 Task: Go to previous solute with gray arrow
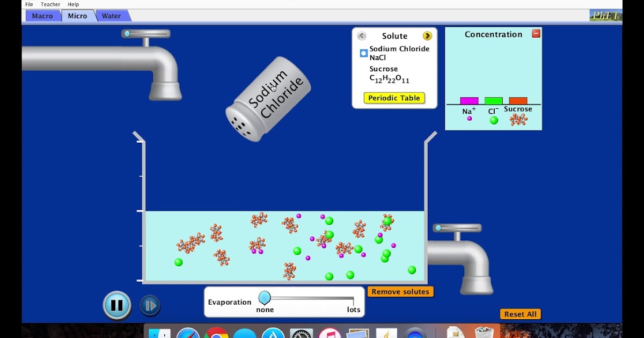[x=362, y=36]
